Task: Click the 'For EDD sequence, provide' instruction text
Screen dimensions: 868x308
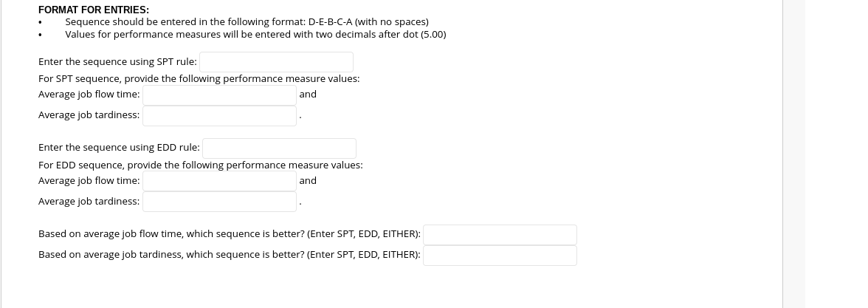Action: pyautogui.click(x=200, y=165)
